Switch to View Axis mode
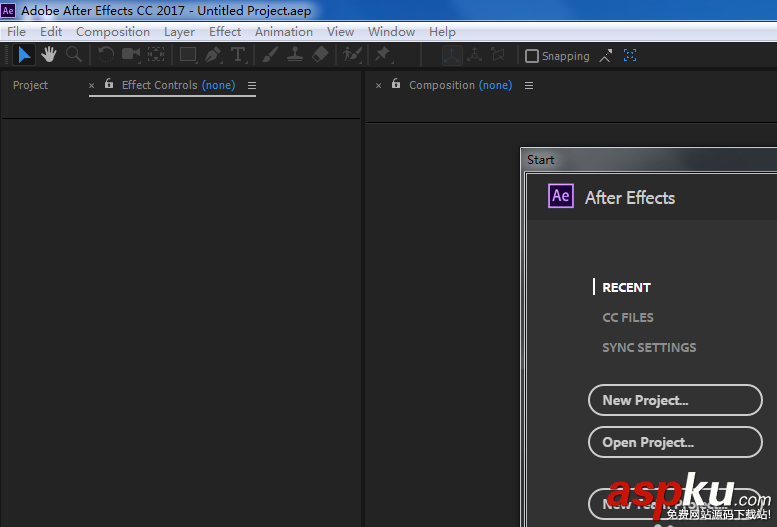The height and width of the screenshot is (527, 777). coord(498,55)
